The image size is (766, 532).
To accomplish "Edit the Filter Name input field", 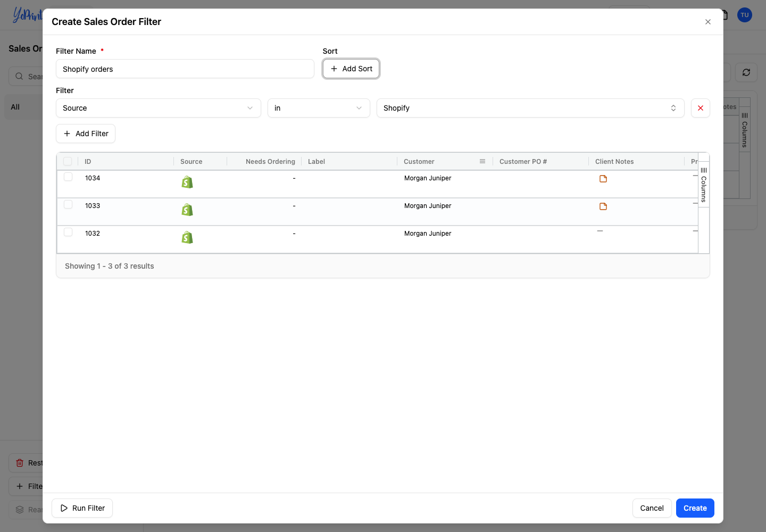I will (185, 69).
